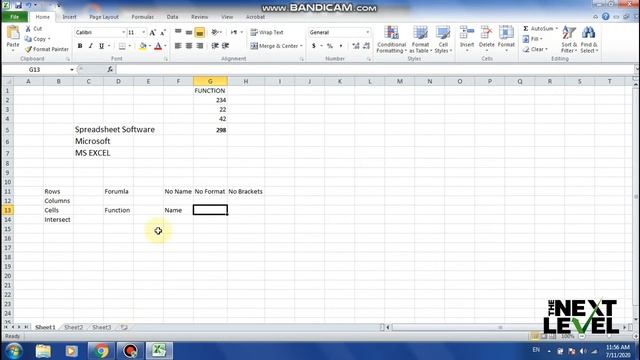Toggle Top Align
Image resolution: width=640 pixels, height=360 pixels.
(x=178, y=32)
